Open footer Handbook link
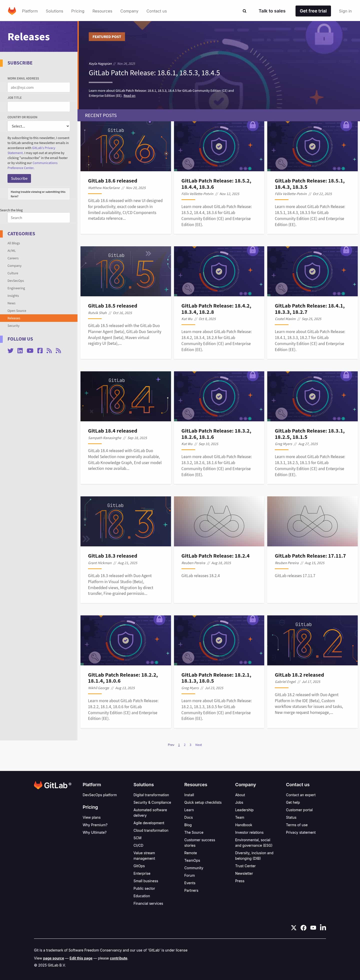Screen dimensions: 360x980 tap(244, 825)
